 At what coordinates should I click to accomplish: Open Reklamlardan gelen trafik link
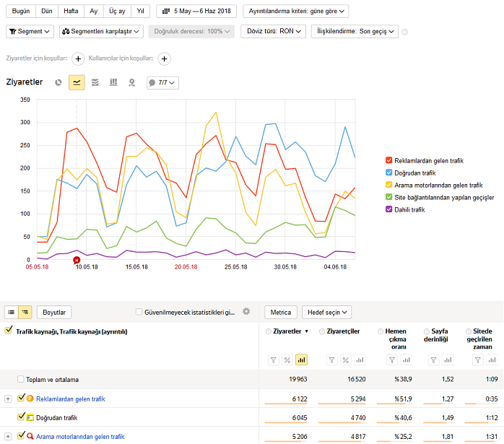(71, 399)
